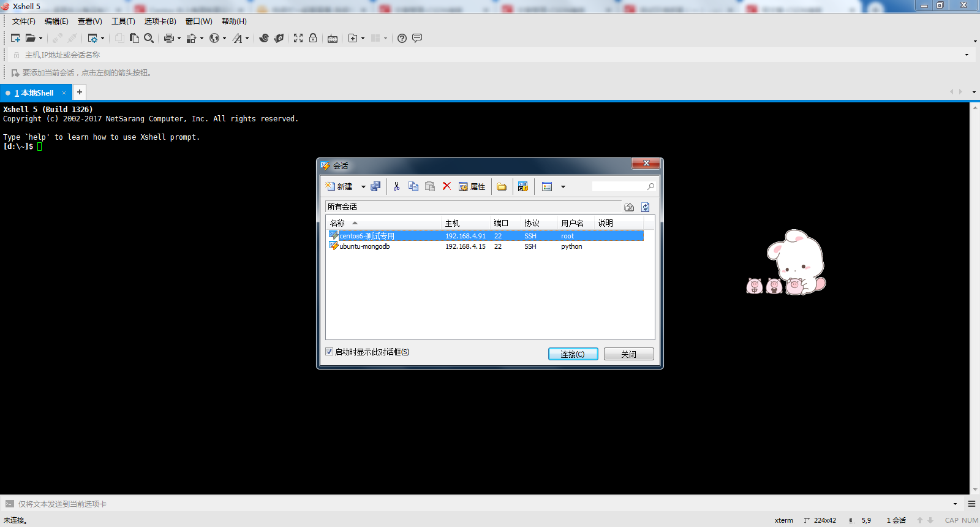Click the 所有会话 path field
980x527 pixels.
pos(473,207)
